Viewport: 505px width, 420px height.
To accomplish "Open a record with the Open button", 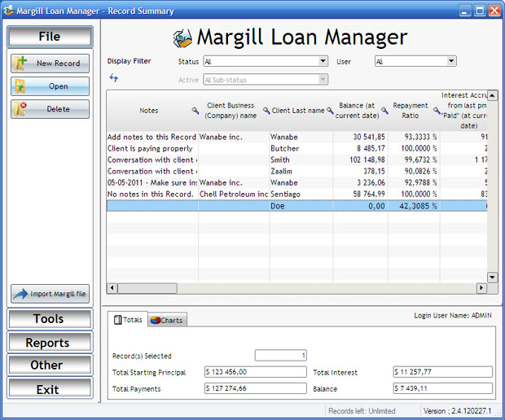I will pos(50,86).
